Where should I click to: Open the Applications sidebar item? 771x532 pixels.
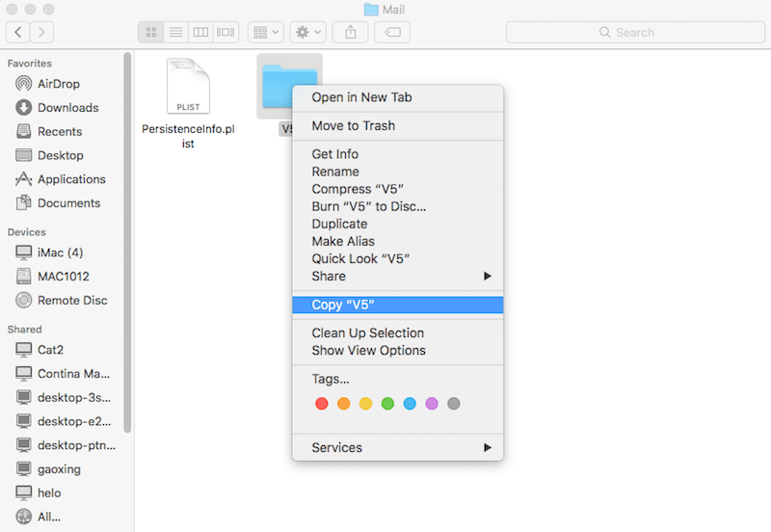70,179
